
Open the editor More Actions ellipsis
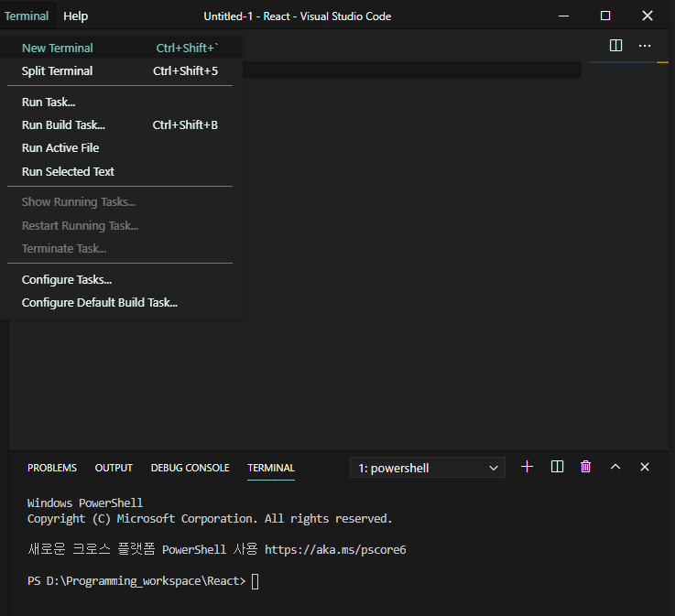pos(645,46)
